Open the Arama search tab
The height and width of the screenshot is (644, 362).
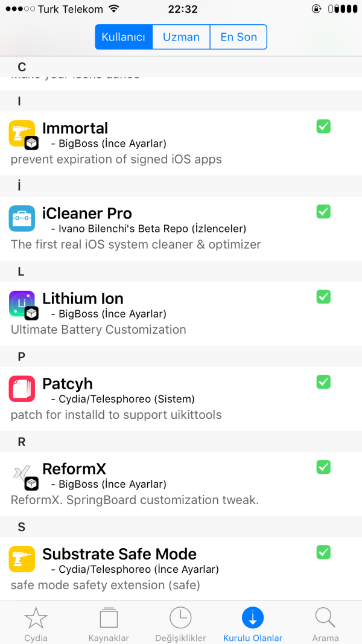(325, 624)
